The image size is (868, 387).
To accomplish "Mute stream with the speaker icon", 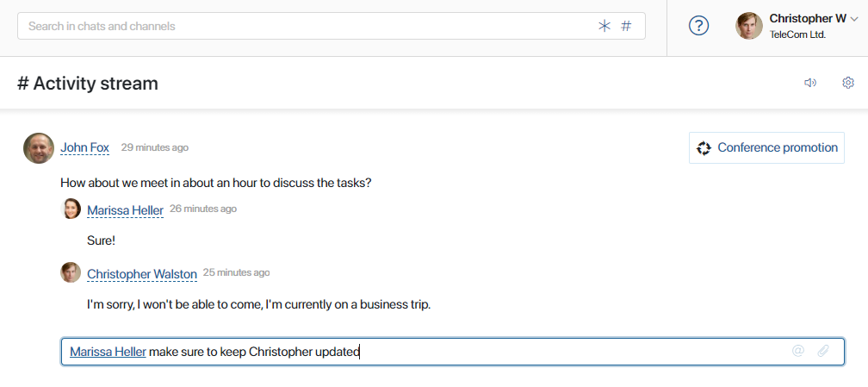I will 810,83.
